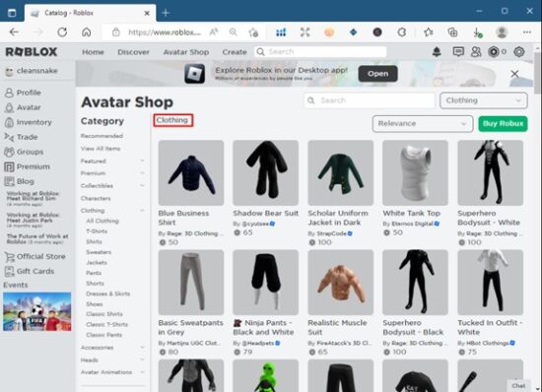Collapse the Clothing category chevron
The height and width of the screenshot is (392, 542).
click(x=143, y=211)
